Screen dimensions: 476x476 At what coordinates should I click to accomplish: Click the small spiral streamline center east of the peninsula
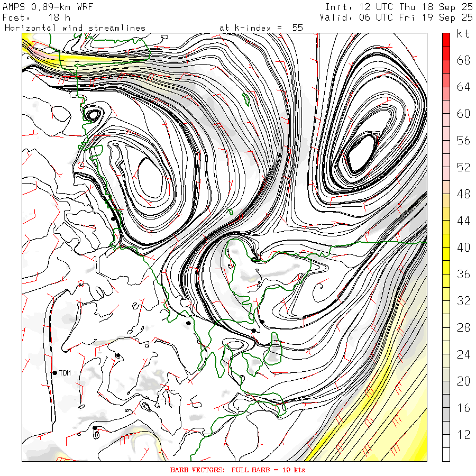click(x=321, y=288)
